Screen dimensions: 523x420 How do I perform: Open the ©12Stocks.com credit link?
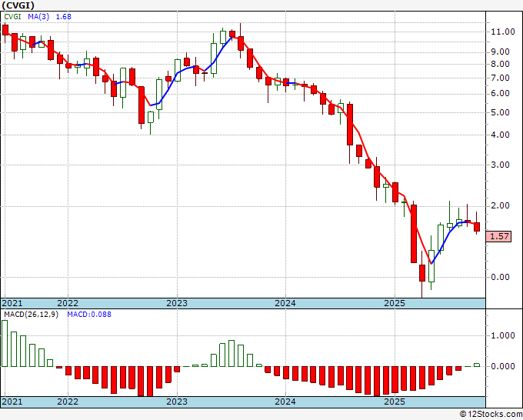point(491,415)
